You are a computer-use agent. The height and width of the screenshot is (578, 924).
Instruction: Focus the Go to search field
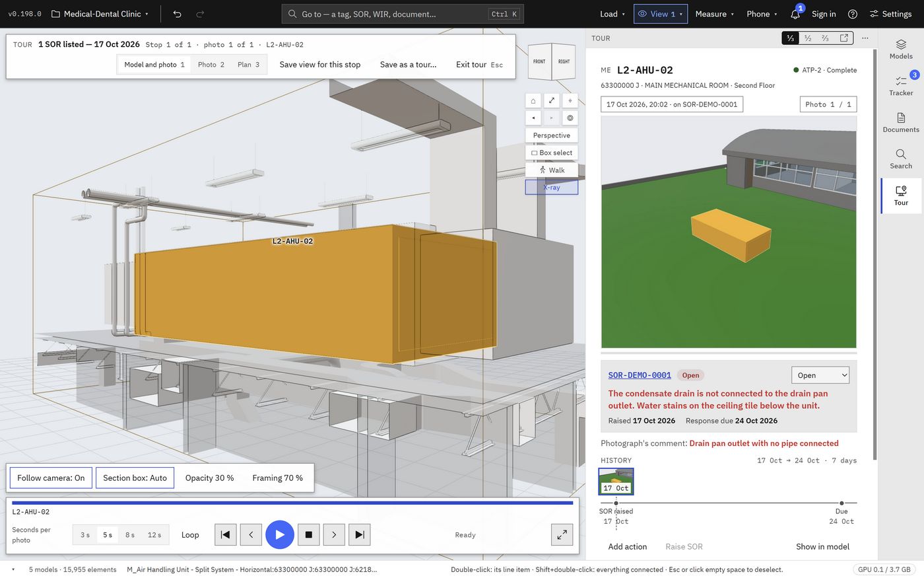point(403,14)
